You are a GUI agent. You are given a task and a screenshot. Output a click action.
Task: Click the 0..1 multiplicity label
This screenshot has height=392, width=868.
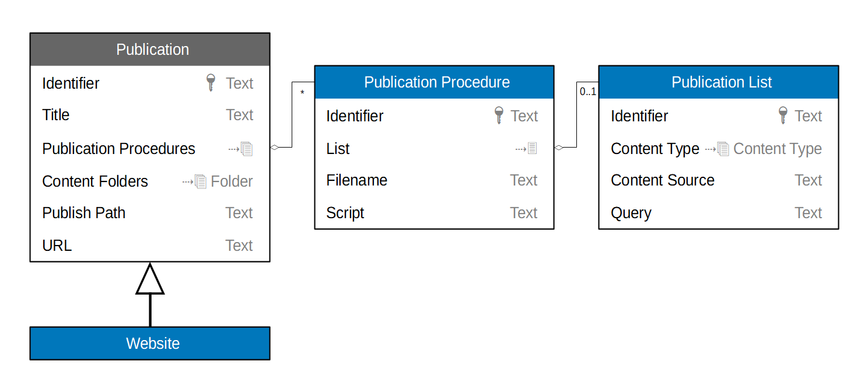pos(588,92)
